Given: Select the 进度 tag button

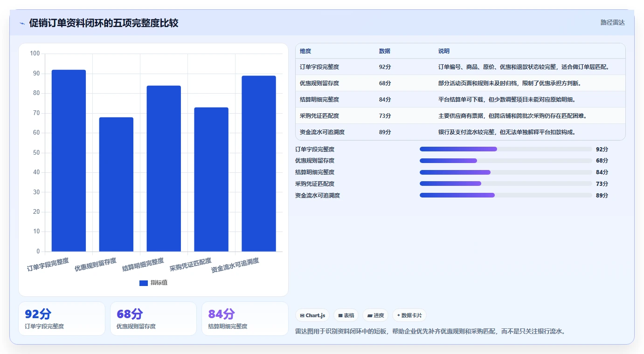Looking at the screenshot, I should point(375,315).
